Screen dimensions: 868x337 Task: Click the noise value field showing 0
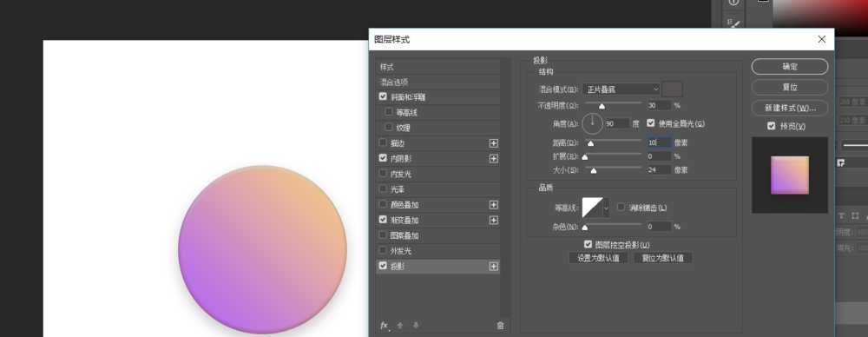pos(659,226)
